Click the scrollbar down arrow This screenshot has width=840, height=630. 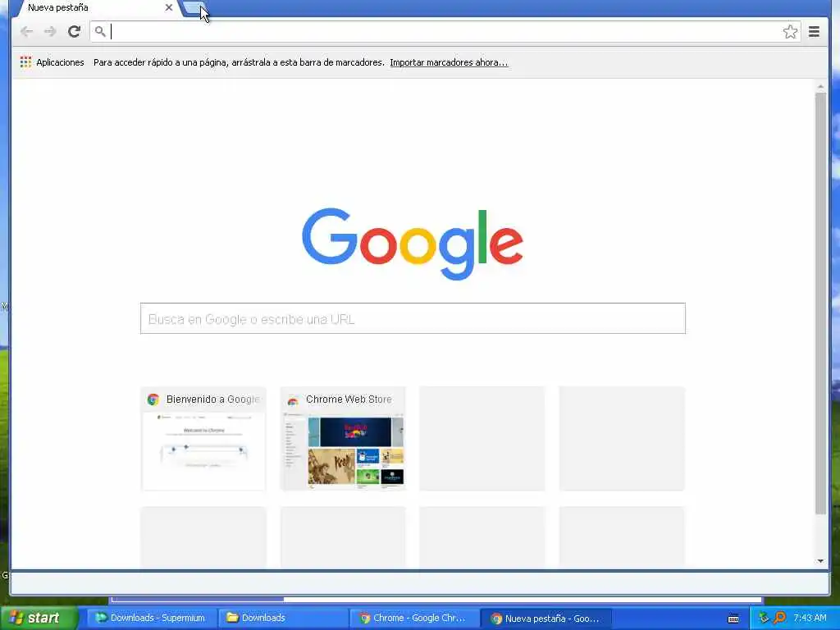tap(820, 561)
